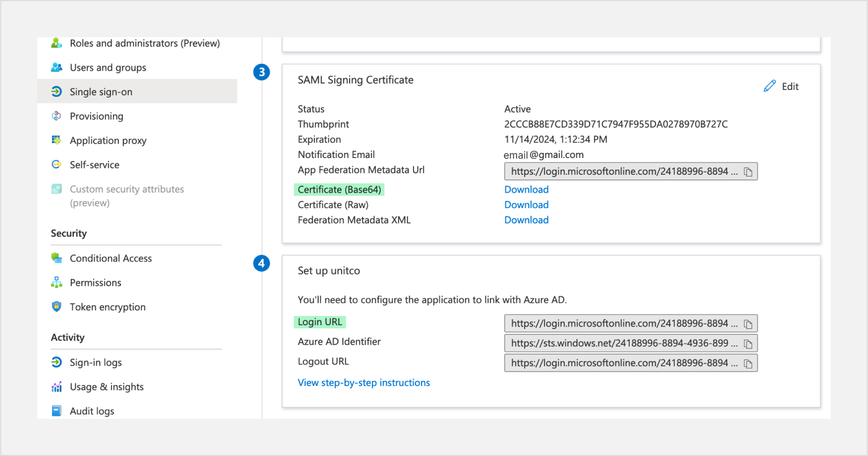The width and height of the screenshot is (868, 456).
Task: Click the Azure AD Identifier field
Action: pyautogui.click(x=631, y=344)
